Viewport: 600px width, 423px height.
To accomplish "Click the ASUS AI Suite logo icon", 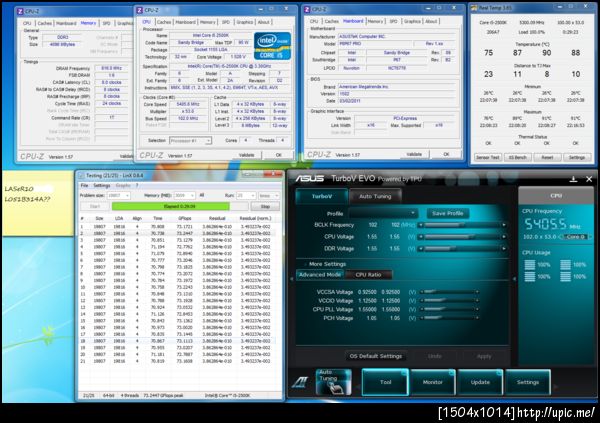I will pos(301,382).
